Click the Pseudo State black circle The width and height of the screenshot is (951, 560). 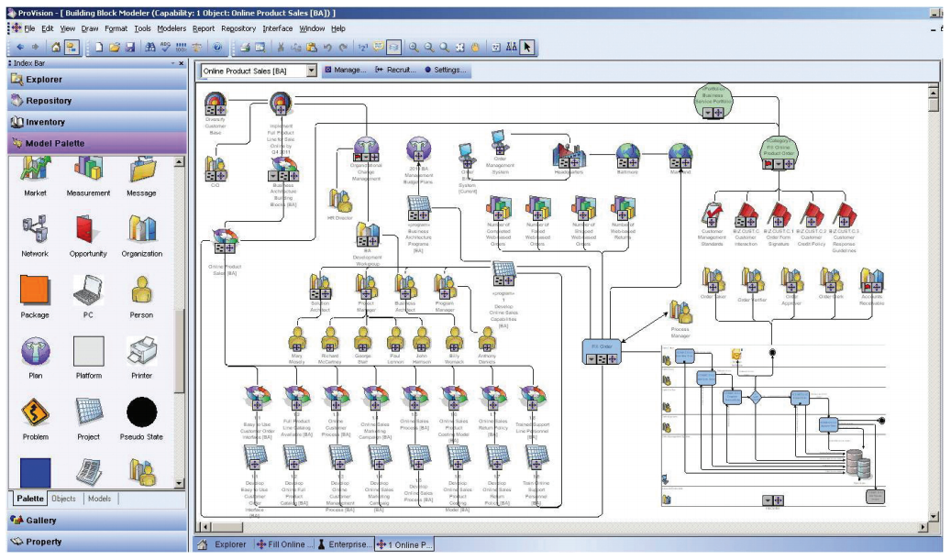141,412
